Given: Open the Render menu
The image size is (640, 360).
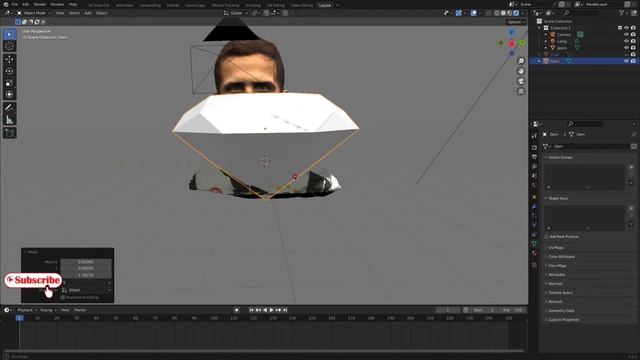Looking at the screenshot, I should click(x=40, y=4).
